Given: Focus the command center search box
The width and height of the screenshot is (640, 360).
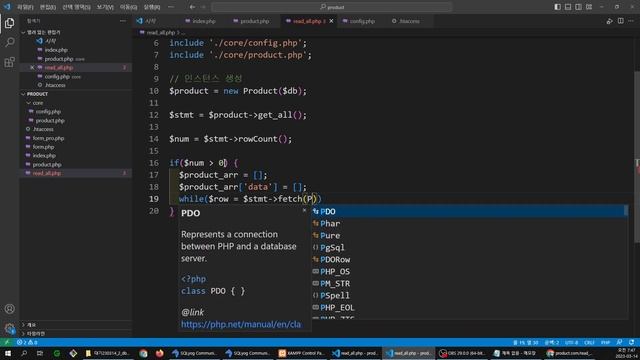Looking at the screenshot, I should [x=331, y=7].
